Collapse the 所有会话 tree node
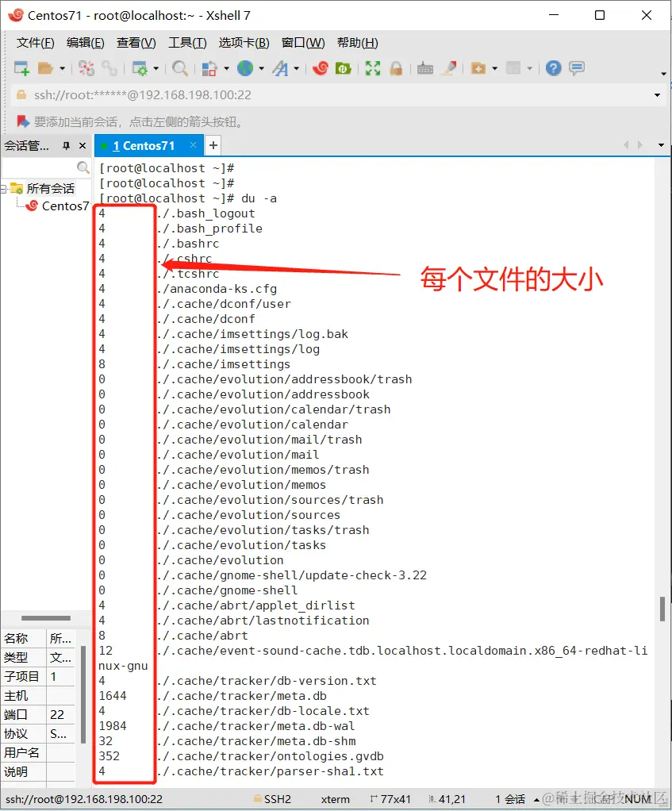Viewport: 672px width, 811px height. click(4, 189)
